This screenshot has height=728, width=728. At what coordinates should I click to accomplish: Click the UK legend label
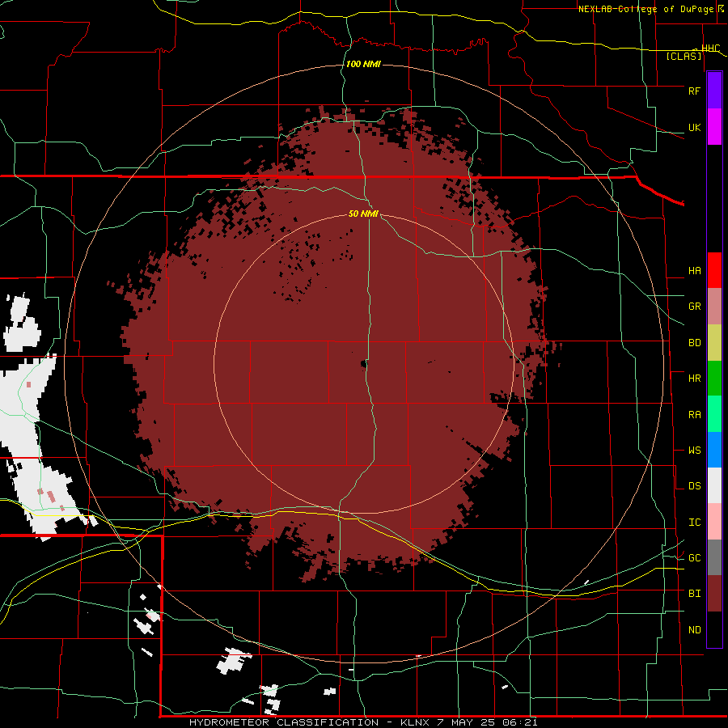[694, 127]
